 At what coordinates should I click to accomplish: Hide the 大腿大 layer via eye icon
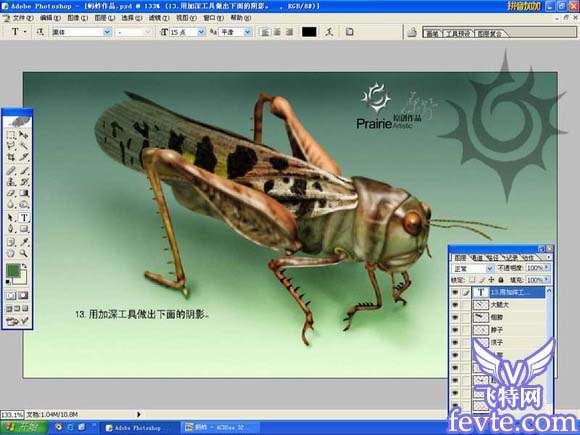coord(455,305)
